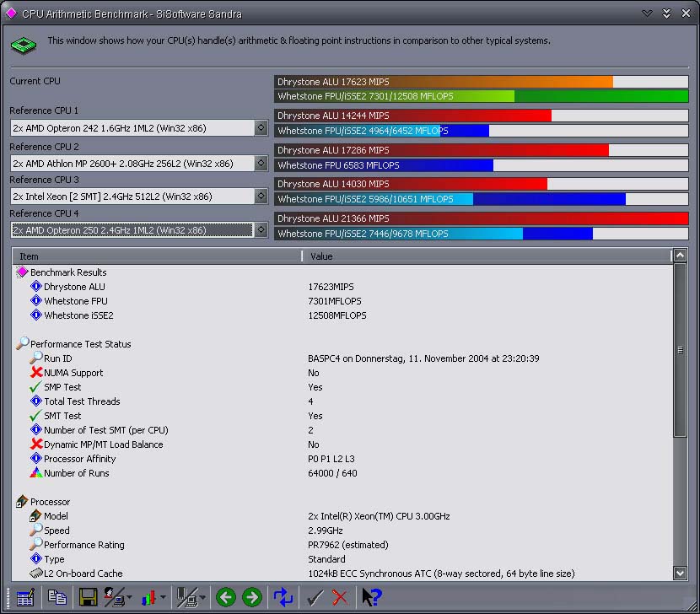The image size is (700, 614).
Task: Click the Value column header
Action: point(487,256)
